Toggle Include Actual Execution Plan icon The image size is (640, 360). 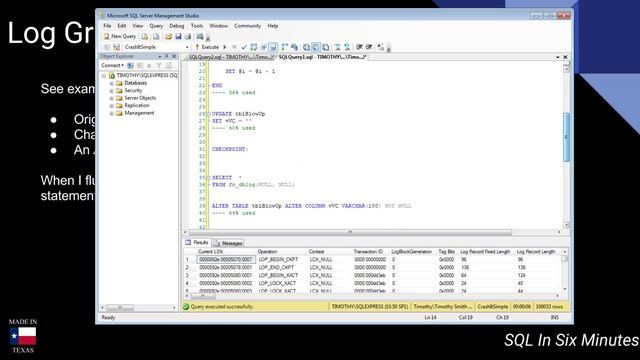[284, 47]
